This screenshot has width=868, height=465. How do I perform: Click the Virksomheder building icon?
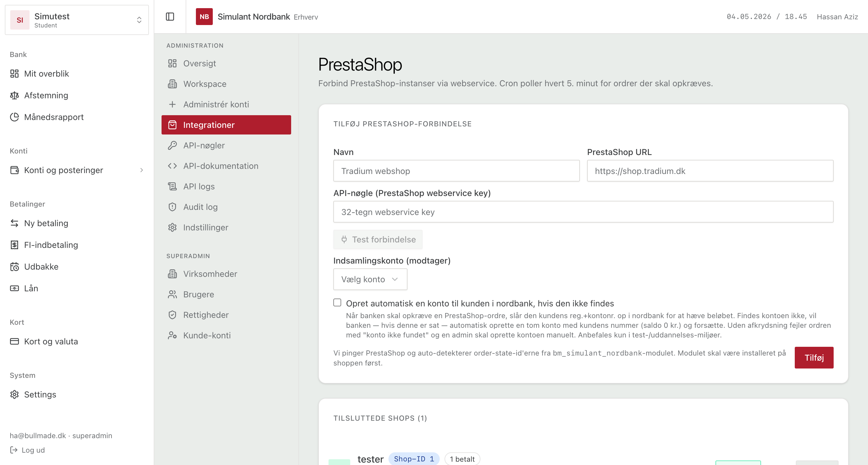tap(172, 274)
